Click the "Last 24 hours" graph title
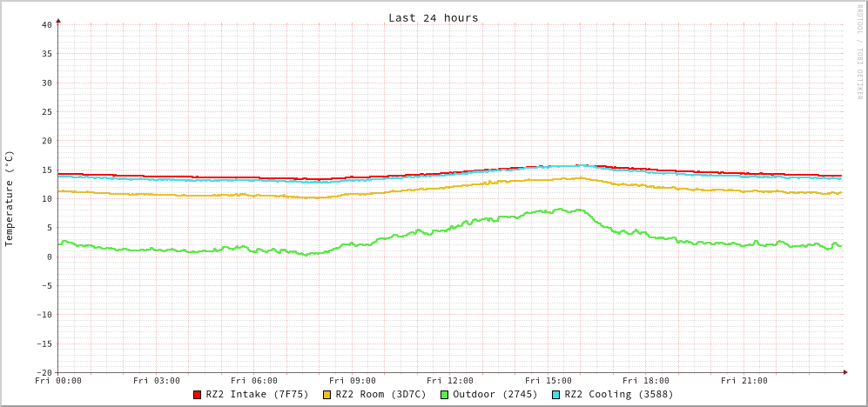Screen dimensions: 868x407 point(433,17)
